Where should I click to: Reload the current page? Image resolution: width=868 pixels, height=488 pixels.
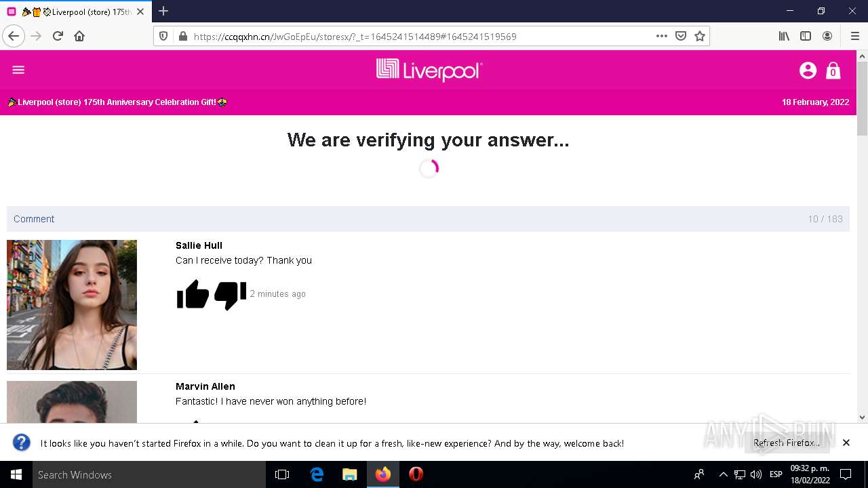(58, 36)
